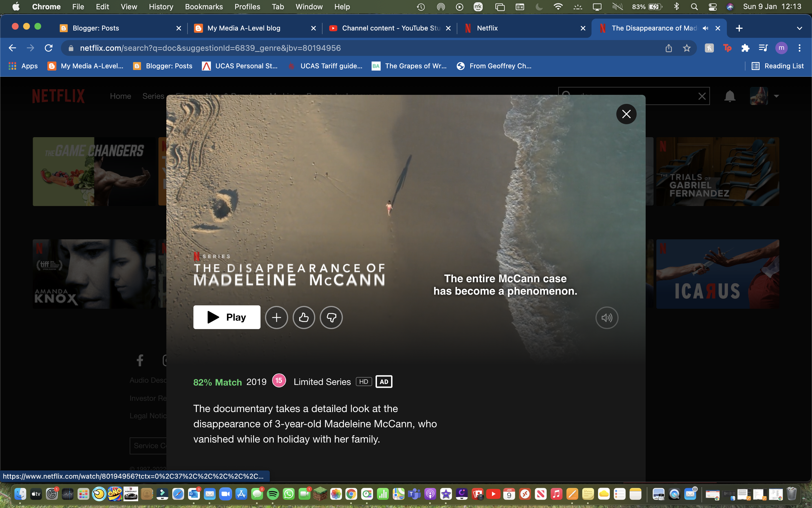This screenshot has width=812, height=508.
Task: Open the Apple menu
Action: pyautogui.click(x=16, y=7)
